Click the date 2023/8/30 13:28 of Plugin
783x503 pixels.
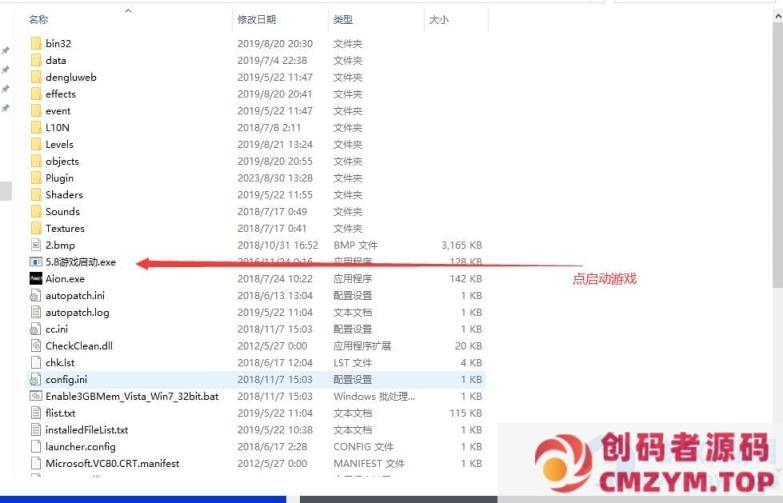click(275, 178)
